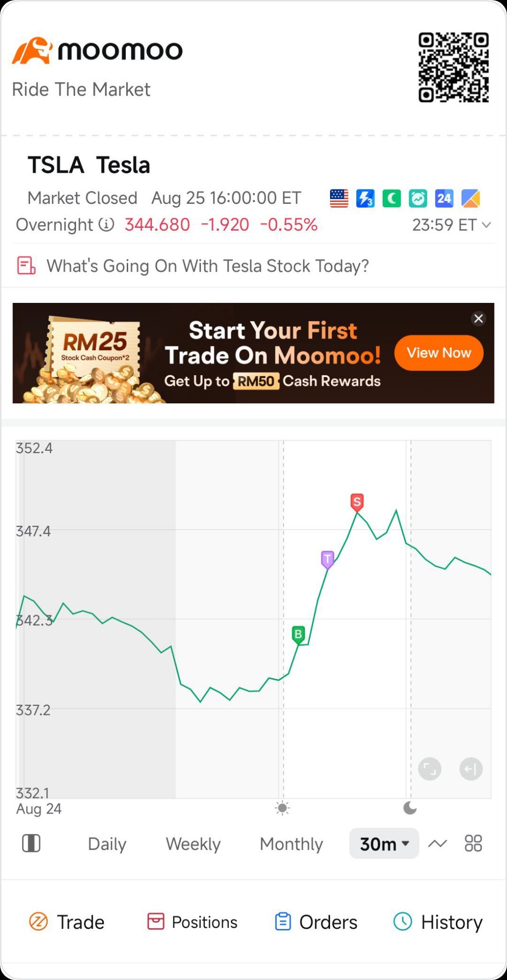507x980 pixels.
Task: Tap the QR code image
Action: (453, 67)
